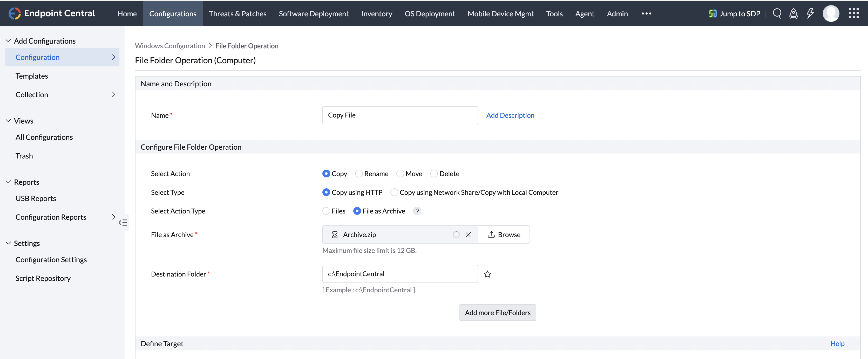The height and width of the screenshot is (359, 868).
Task: Click the lightning bolt quick actions icon
Action: [810, 13]
